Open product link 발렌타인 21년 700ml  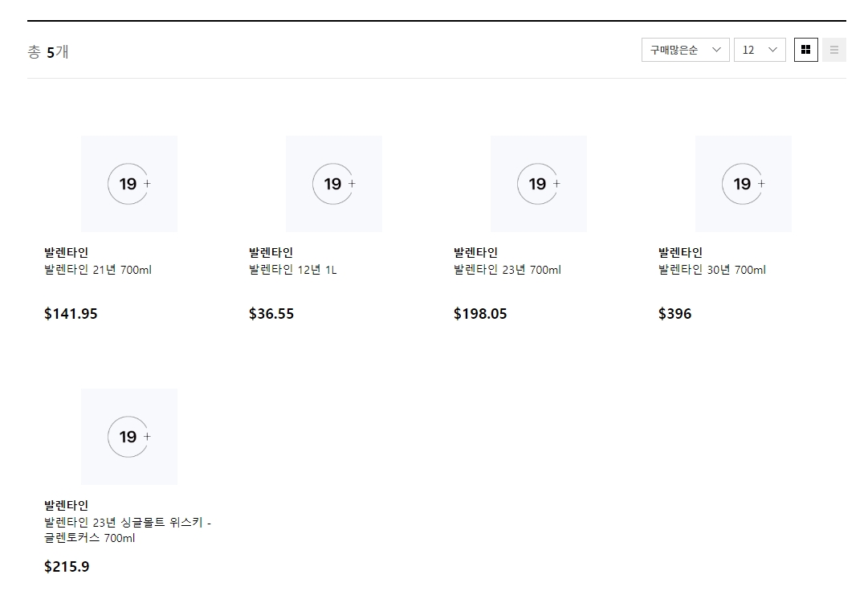[98, 270]
